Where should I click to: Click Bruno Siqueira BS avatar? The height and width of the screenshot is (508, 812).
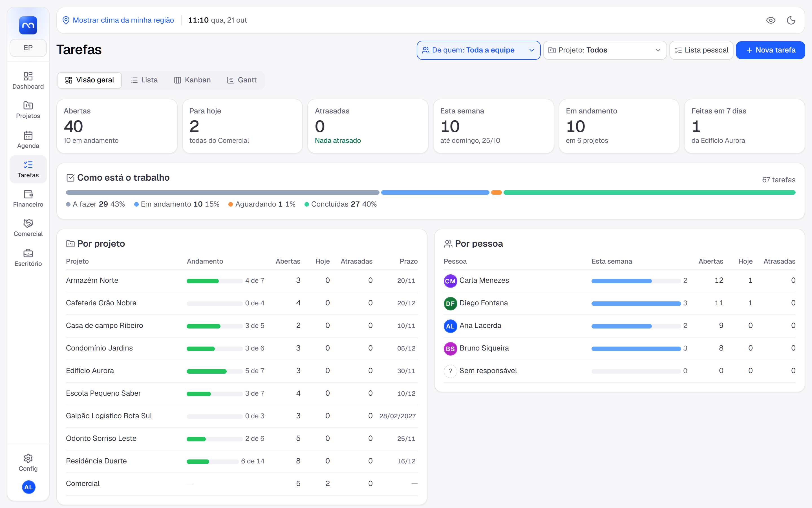(x=450, y=349)
